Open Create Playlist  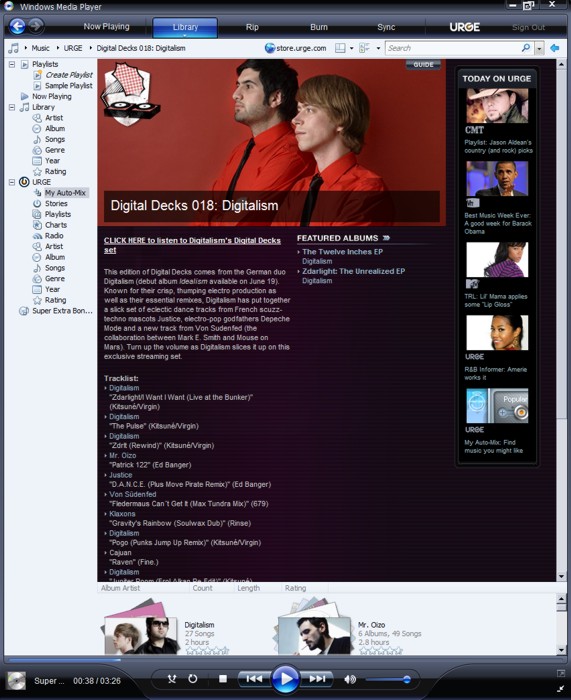[x=69, y=75]
